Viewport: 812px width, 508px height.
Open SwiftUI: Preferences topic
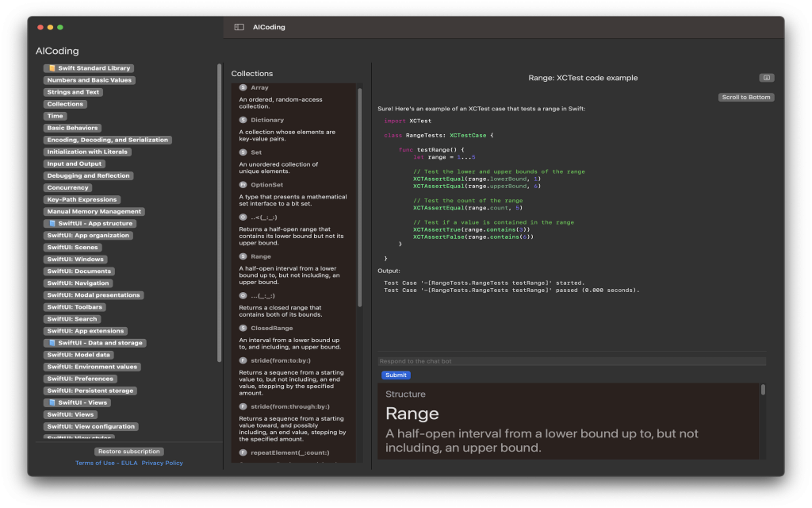point(80,379)
